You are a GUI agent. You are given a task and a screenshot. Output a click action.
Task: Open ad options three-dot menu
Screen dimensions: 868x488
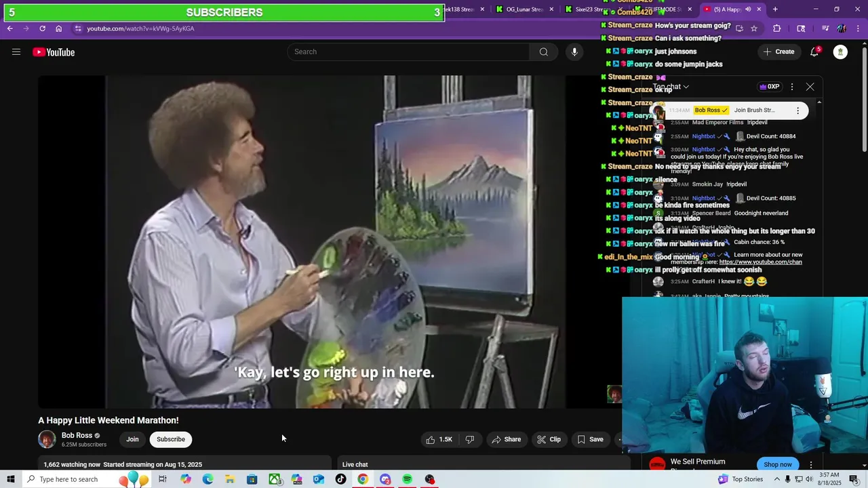tap(811, 464)
